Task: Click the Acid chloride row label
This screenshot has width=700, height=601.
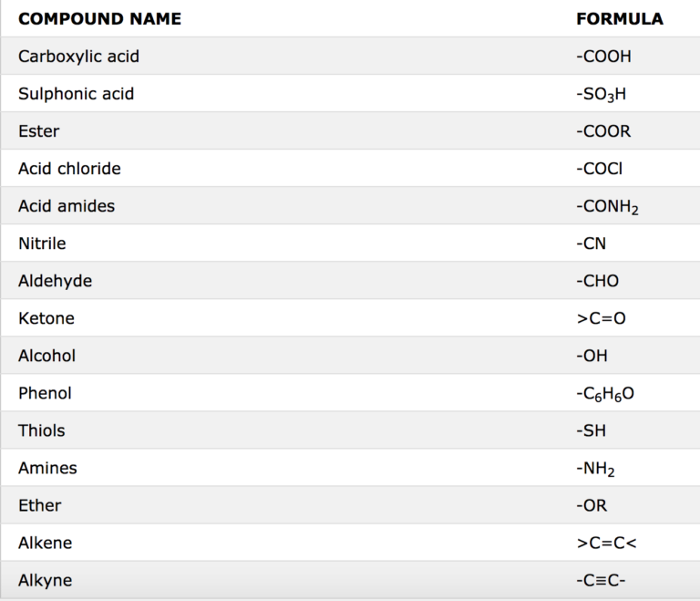Action: tap(69, 169)
